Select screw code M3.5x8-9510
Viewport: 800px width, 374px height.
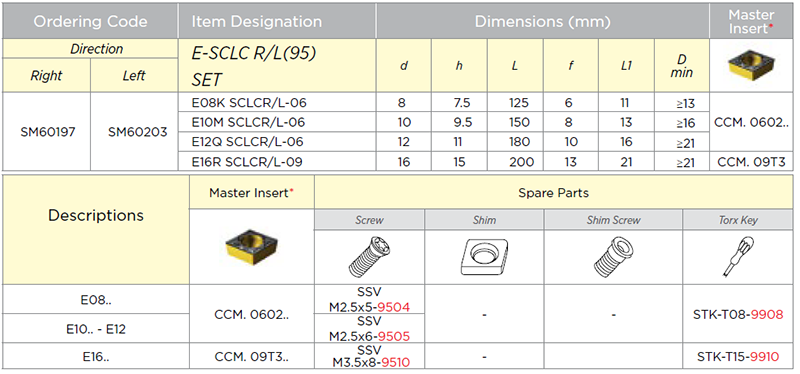point(371,362)
